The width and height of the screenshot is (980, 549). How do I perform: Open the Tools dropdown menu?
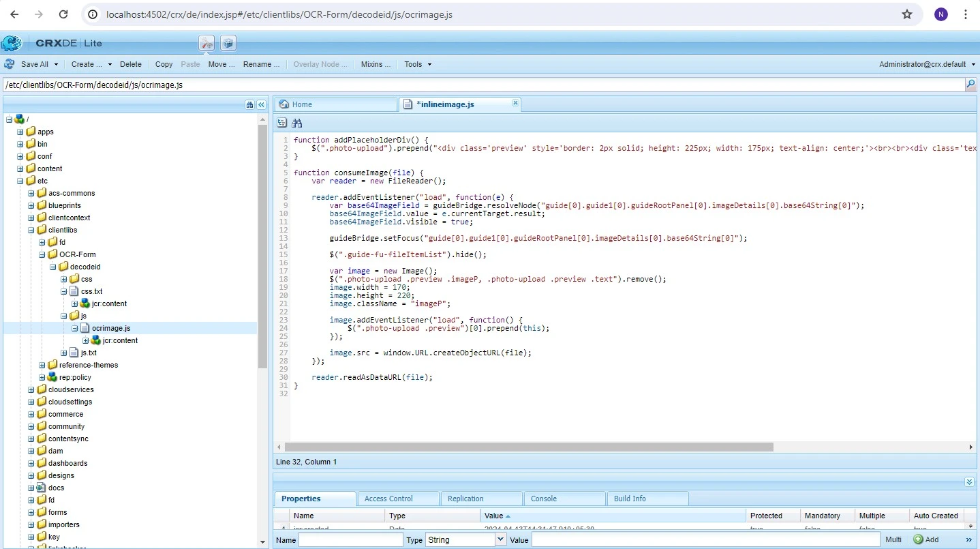418,64
